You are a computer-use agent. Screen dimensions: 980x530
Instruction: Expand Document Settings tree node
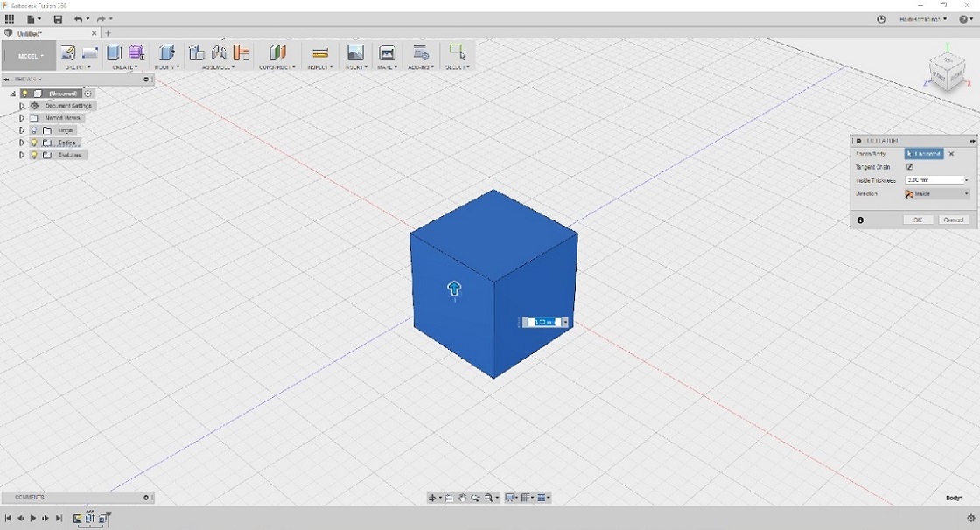tap(22, 106)
